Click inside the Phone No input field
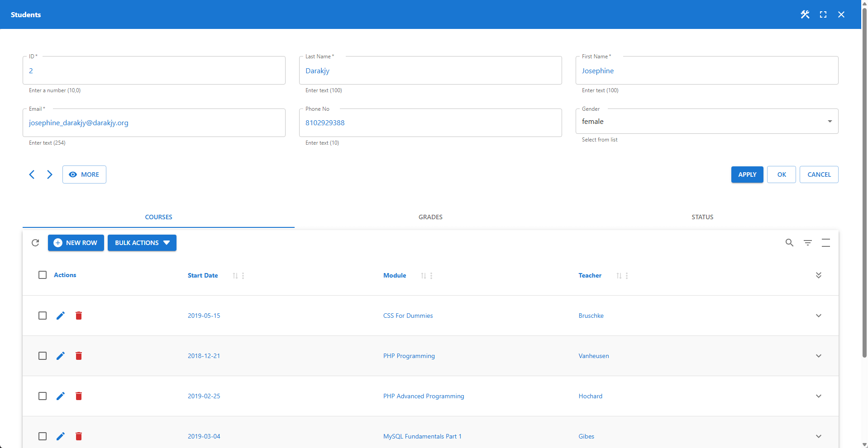868x448 pixels. click(430, 123)
